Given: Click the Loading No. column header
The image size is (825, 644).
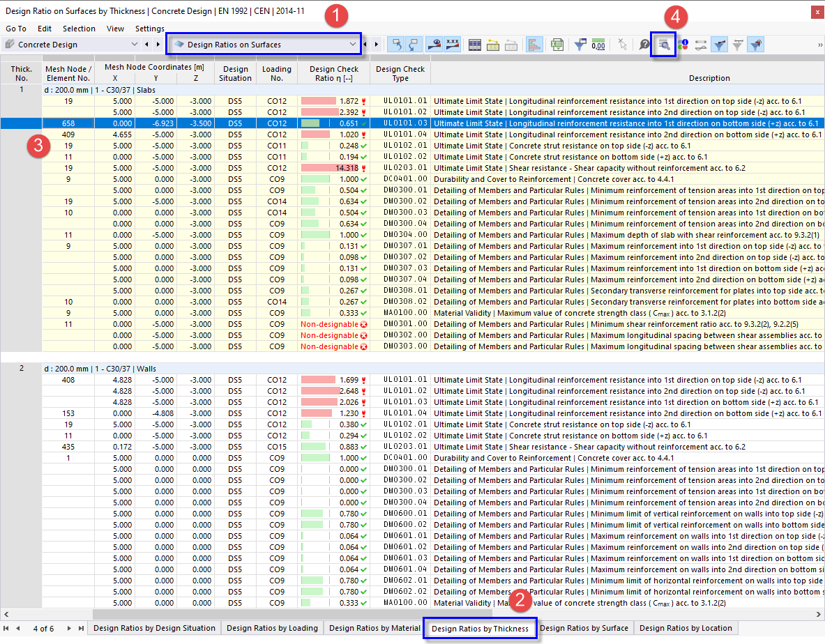Looking at the screenshot, I should (x=277, y=73).
